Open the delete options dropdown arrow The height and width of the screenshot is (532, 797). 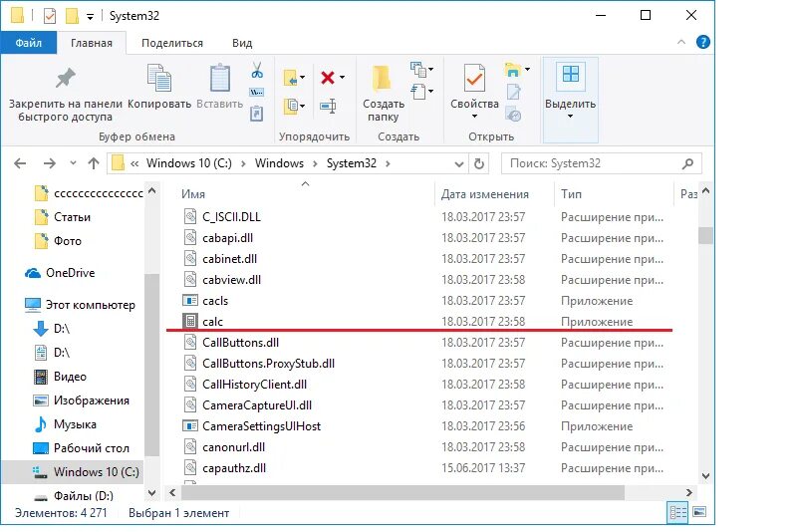(x=342, y=78)
